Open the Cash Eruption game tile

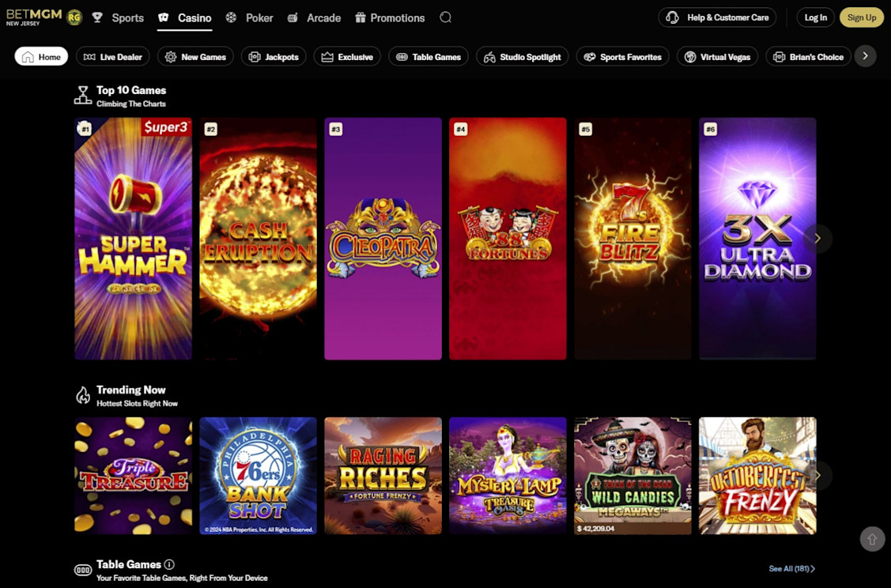(x=258, y=239)
